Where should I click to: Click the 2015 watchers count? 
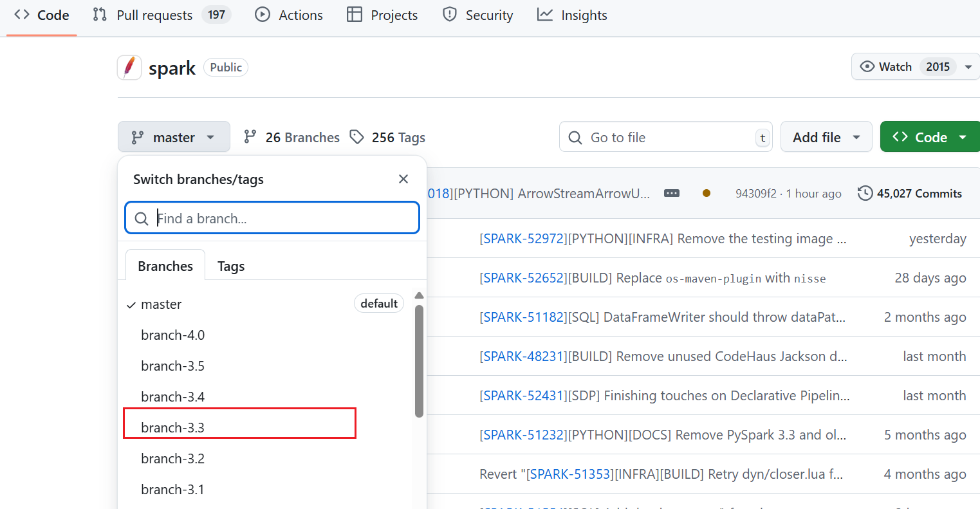pyautogui.click(x=938, y=67)
